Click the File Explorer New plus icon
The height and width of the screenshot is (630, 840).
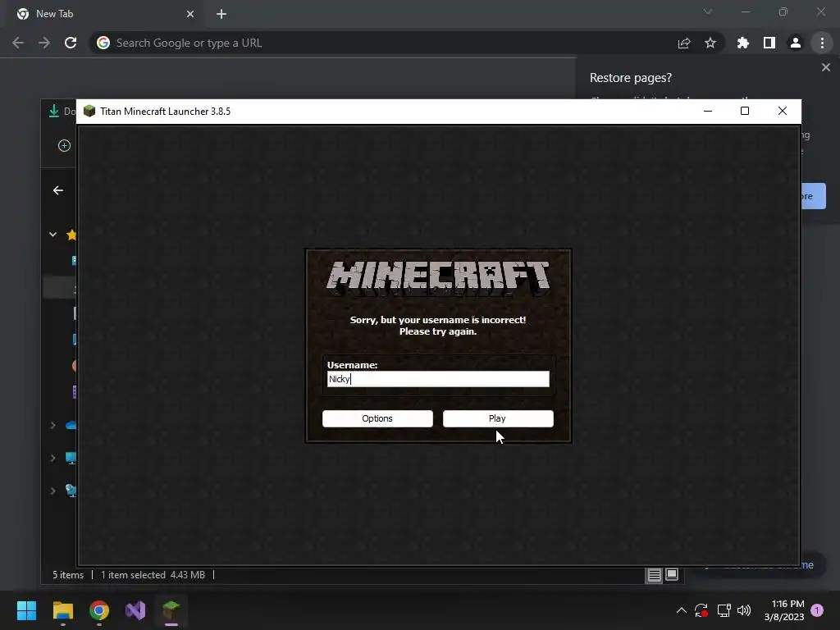[x=64, y=146]
